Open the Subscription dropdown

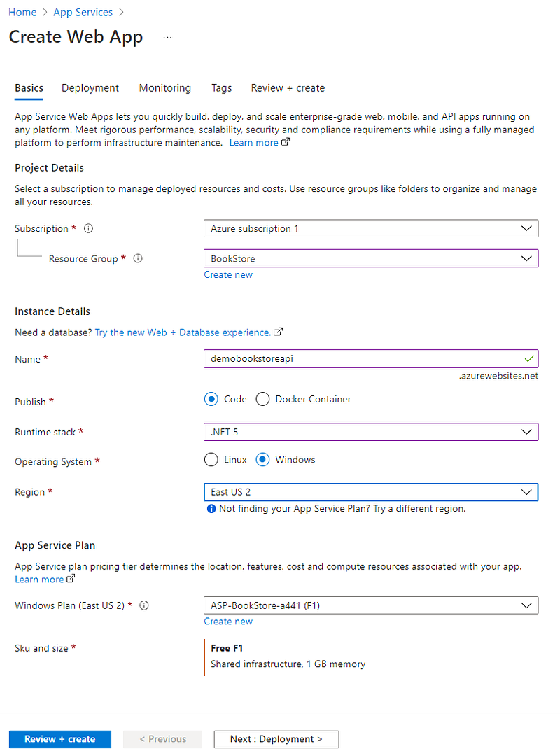tap(371, 229)
